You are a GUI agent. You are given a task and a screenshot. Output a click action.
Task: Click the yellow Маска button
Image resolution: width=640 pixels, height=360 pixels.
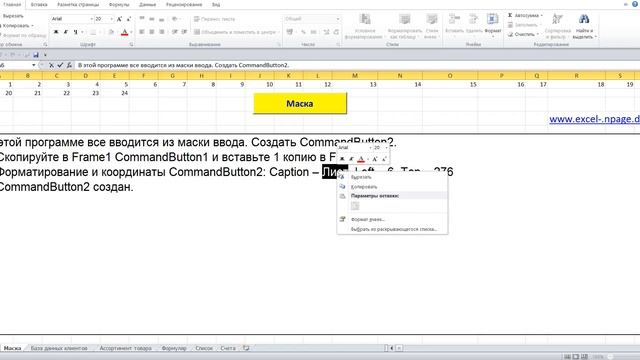300,103
